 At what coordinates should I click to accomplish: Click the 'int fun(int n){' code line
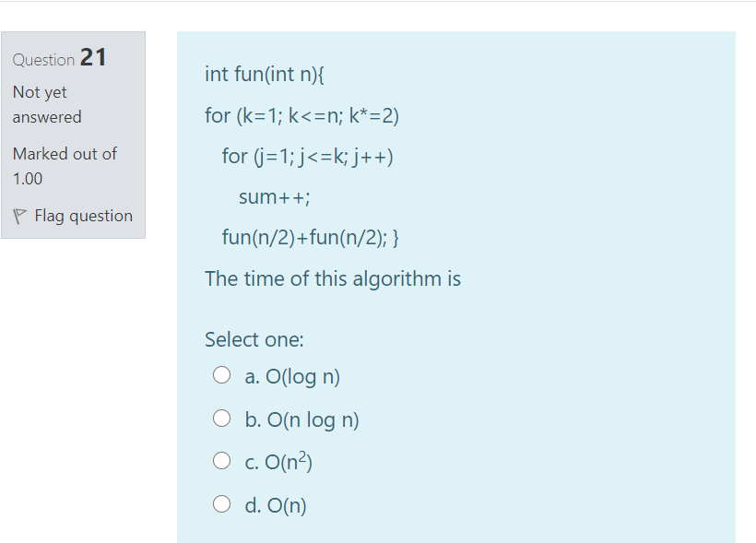(265, 75)
